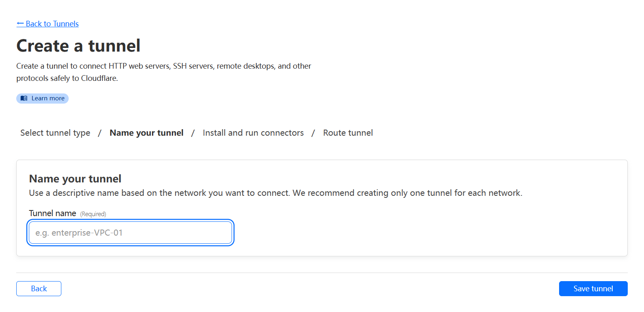Click the book icon beside Learn more
Viewport: 644px width, 312px height.
[24, 98]
